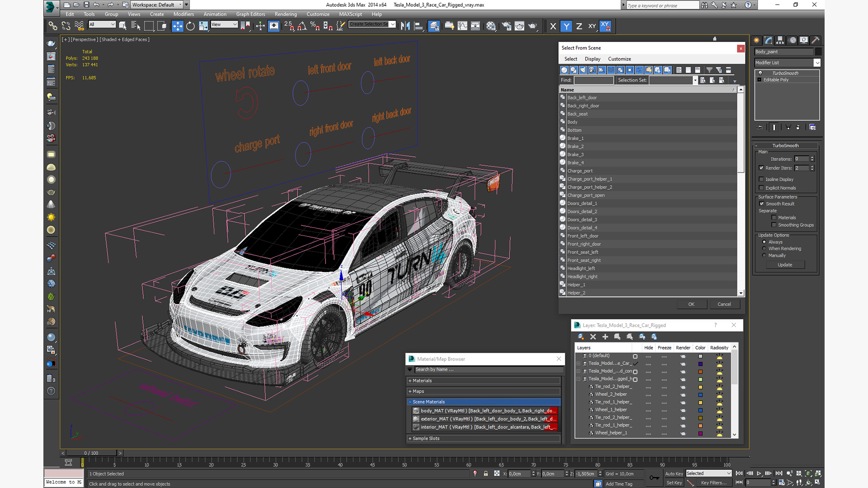Open Selection Set dropdown in Select From Scene
The image size is (868, 488).
pos(695,80)
